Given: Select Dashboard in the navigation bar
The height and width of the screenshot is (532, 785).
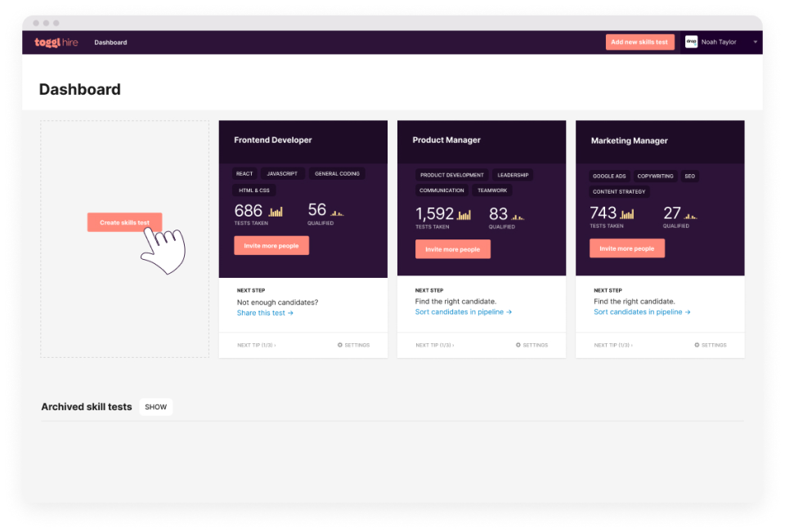Looking at the screenshot, I should tap(110, 42).
